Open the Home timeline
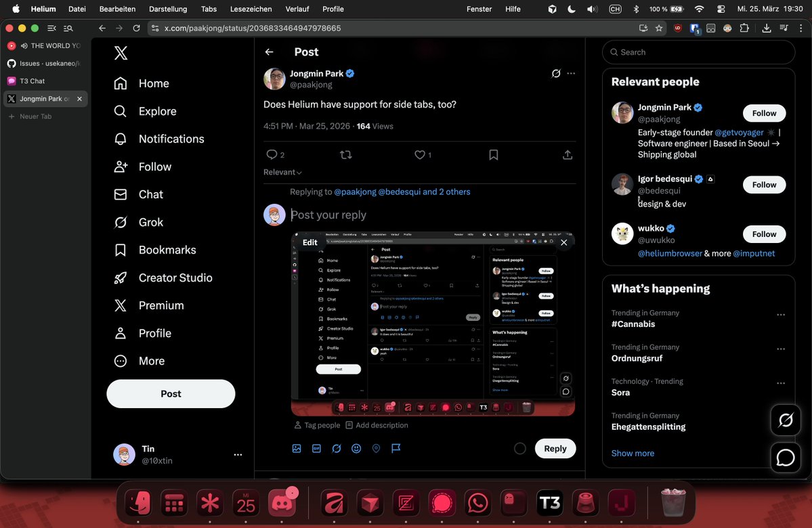812x528 pixels. coord(142,83)
